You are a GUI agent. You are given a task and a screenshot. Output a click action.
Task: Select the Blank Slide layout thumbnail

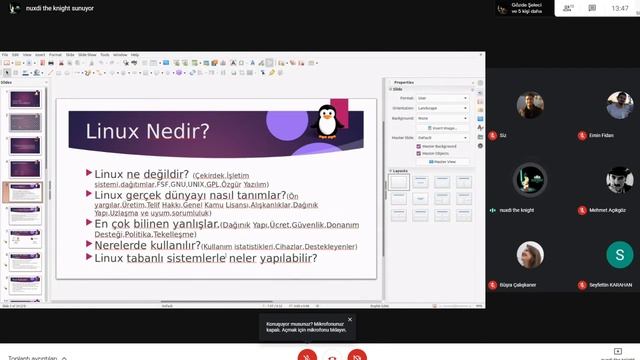click(x=399, y=182)
